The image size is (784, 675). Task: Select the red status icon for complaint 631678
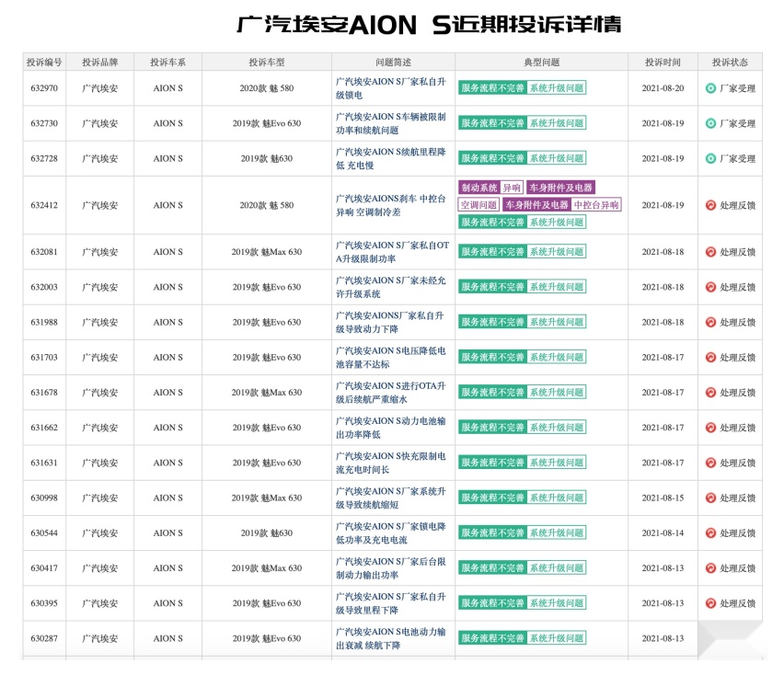[710, 392]
